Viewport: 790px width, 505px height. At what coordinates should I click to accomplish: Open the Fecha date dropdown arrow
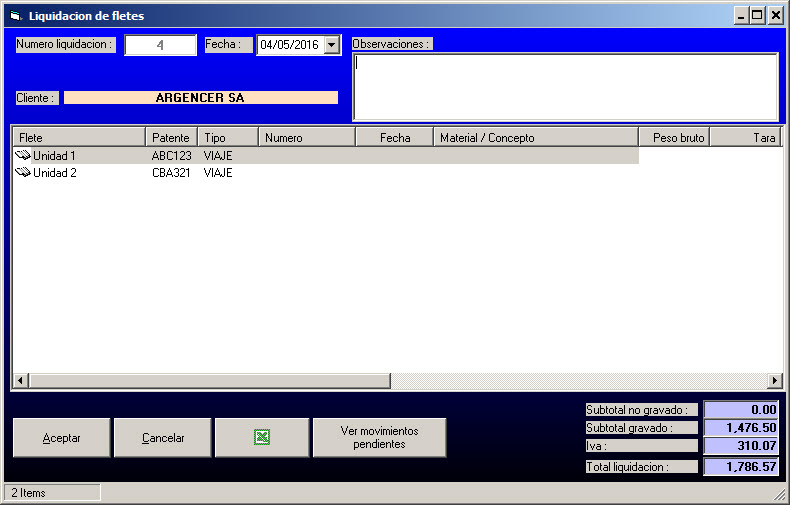pyautogui.click(x=332, y=45)
